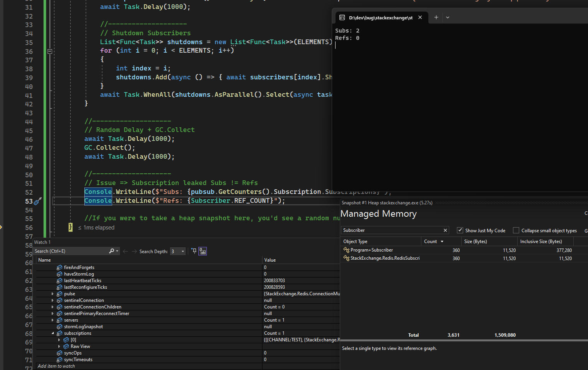588x370 pixels.
Task: Expand the sentinelConnectionChildren watch item
Action: pos(53,307)
